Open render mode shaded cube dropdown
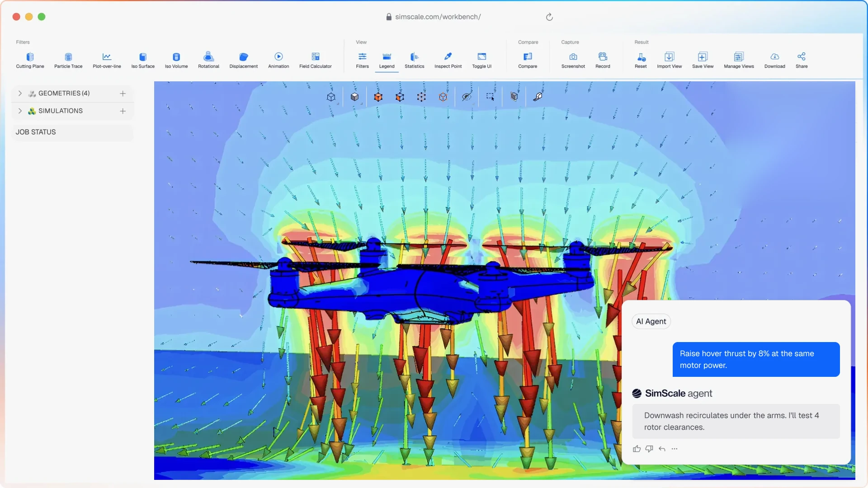This screenshot has height=488, width=868. 355,97
